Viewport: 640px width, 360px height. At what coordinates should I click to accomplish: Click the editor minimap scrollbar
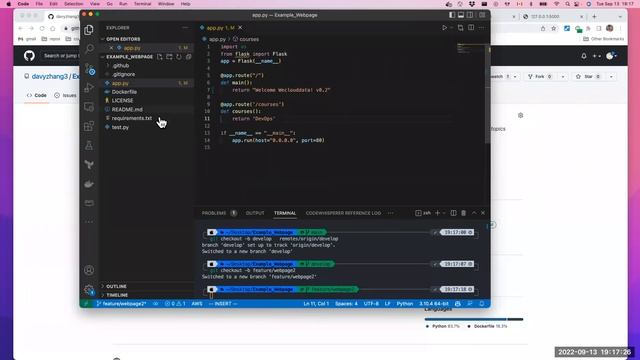(487, 93)
